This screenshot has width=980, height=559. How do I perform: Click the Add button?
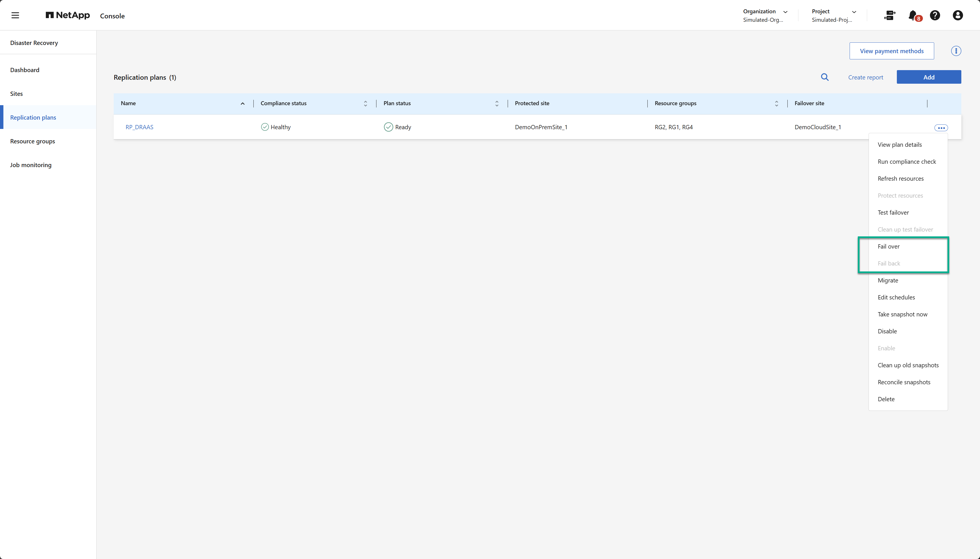929,77
